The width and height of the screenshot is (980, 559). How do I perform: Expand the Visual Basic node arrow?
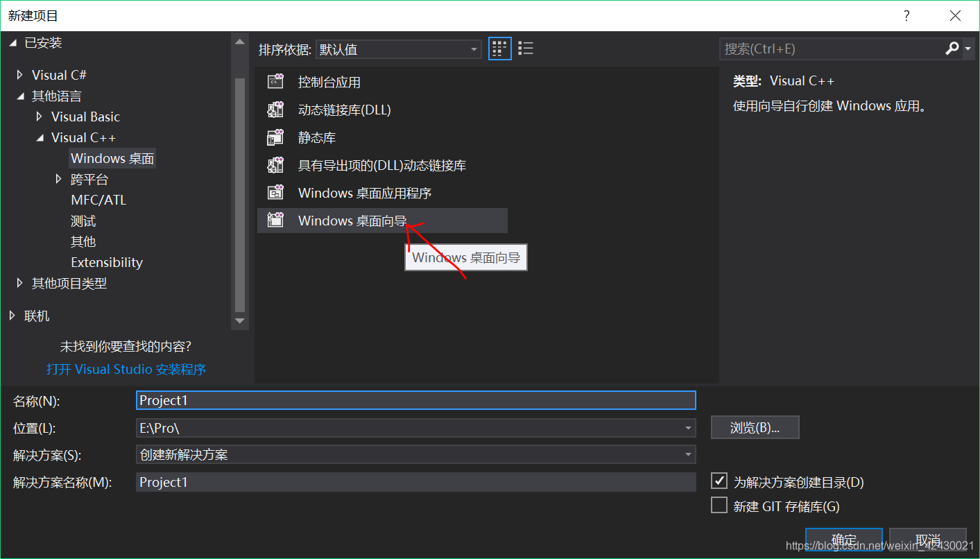[39, 116]
